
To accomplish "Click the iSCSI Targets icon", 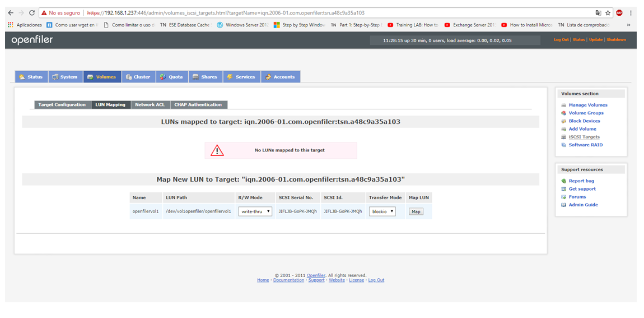I will [x=564, y=137].
